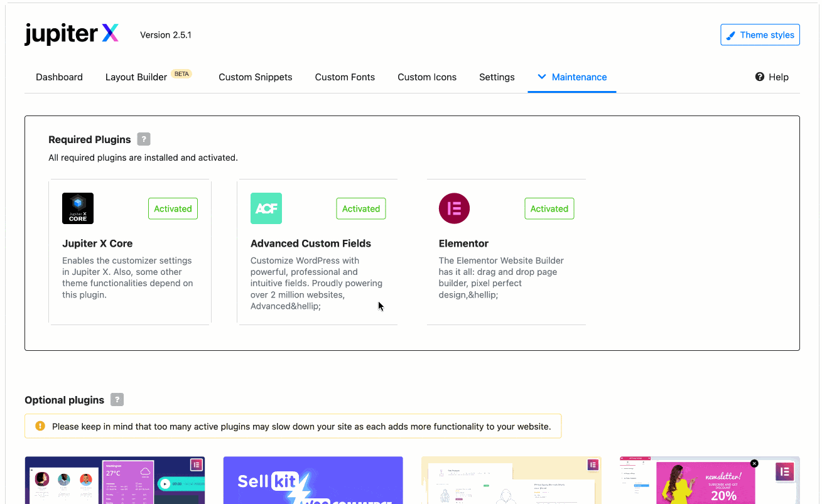Click the Help question mark icon
Image resolution: width=822 pixels, height=504 pixels.
click(x=760, y=77)
